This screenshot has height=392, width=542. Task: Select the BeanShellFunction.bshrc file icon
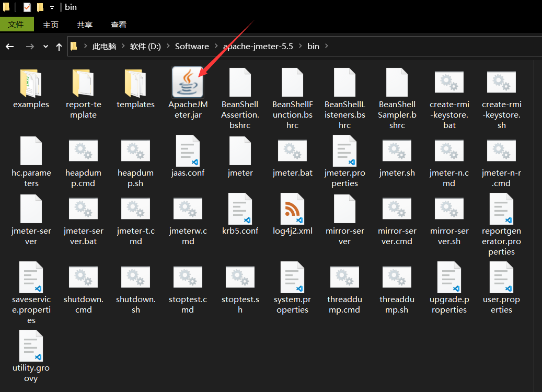click(x=292, y=82)
